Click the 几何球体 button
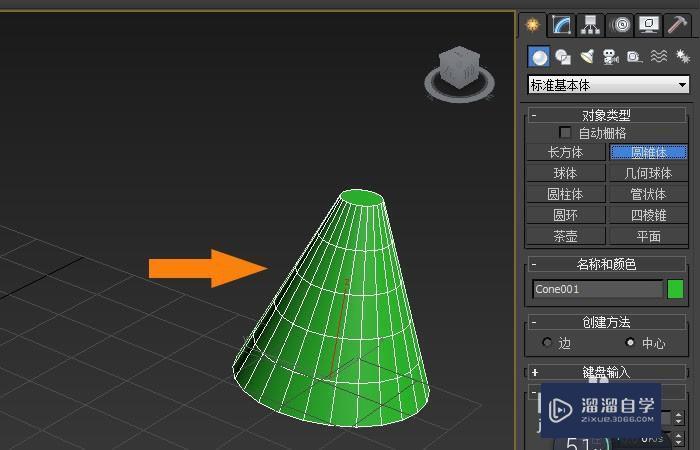Viewport: 700px width, 450px height. 649,173
